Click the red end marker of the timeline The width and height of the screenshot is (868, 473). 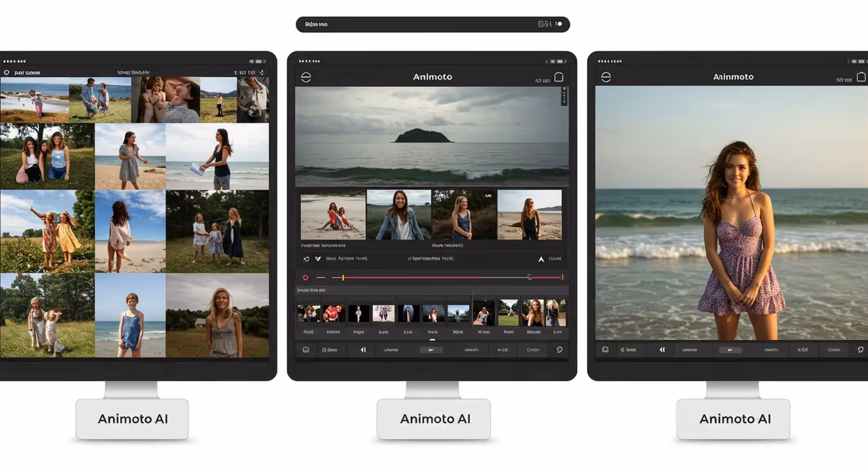(x=563, y=278)
